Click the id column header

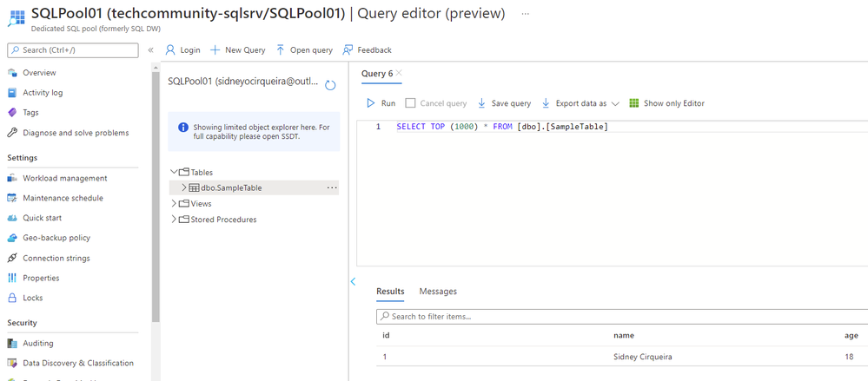click(x=386, y=335)
